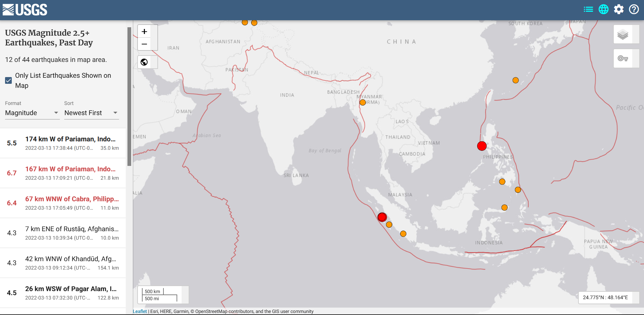Click the globe map view icon in header
This screenshot has height=315, width=644.
(604, 9)
